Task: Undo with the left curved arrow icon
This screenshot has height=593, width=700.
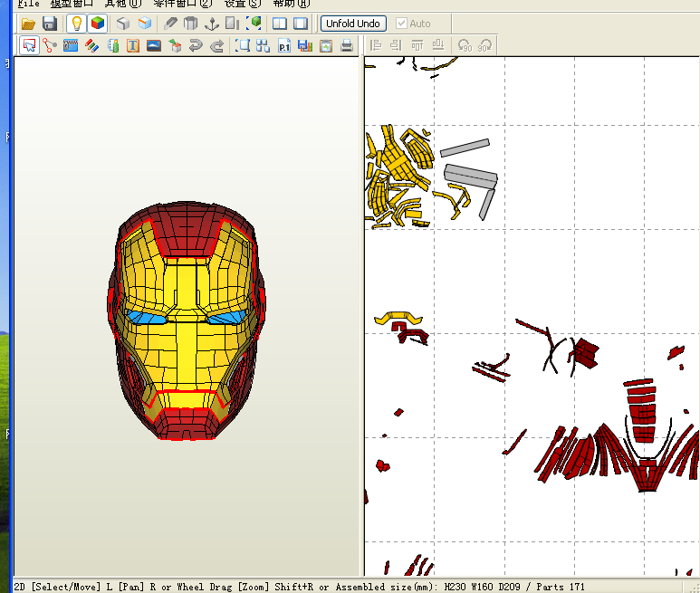Action: click(x=196, y=45)
